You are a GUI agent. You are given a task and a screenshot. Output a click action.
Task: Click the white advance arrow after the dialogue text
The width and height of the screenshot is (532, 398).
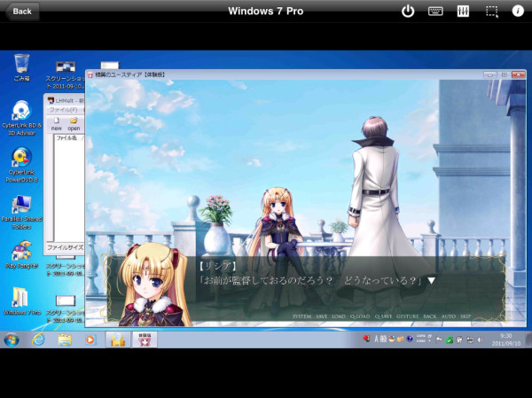[431, 281]
